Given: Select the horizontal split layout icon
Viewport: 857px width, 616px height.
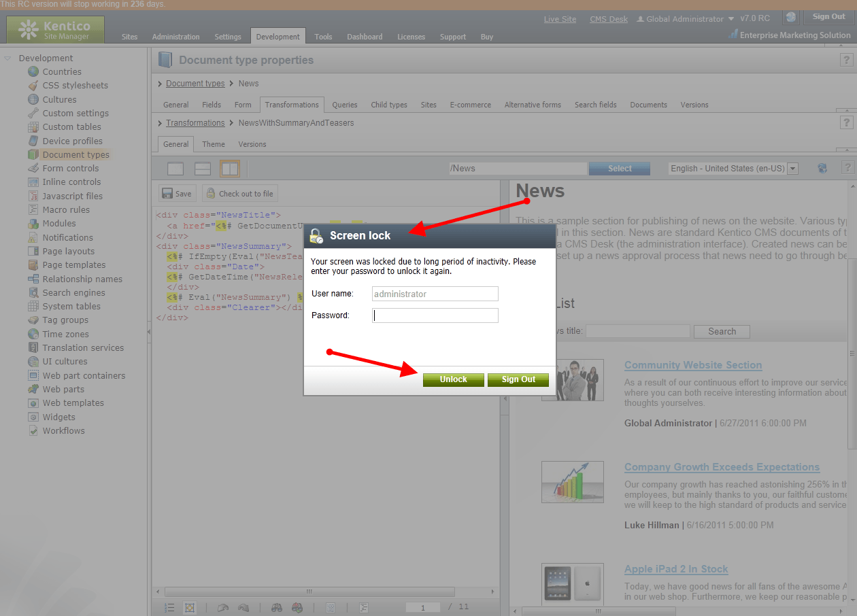Looking at the screenshot, I should 203,169.
